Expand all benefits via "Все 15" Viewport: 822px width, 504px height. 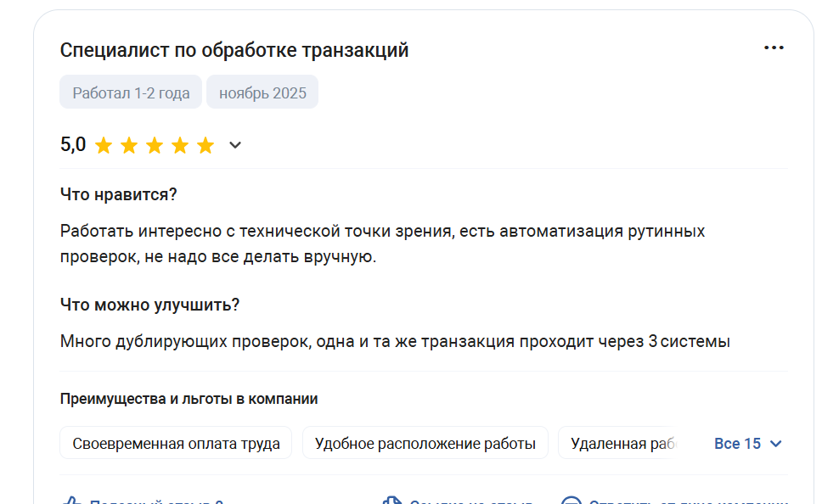747,443
